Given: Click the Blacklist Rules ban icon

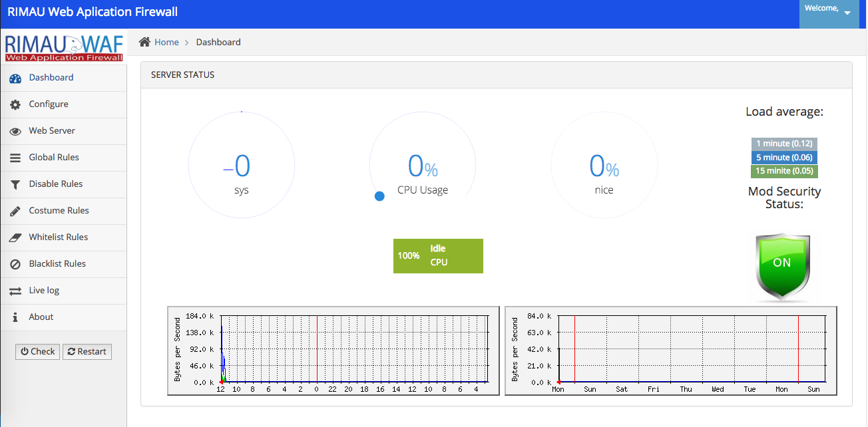Looking at the screenshot, I should (15, 265).
